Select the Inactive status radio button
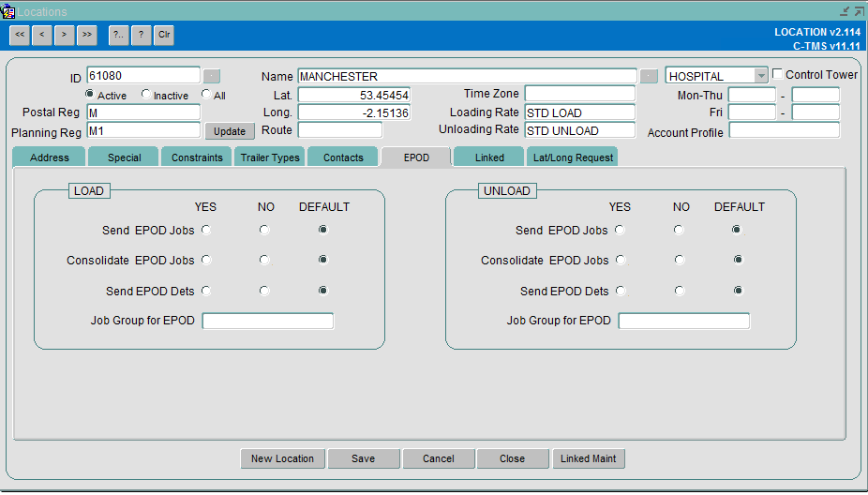The height and width of the screenshot is (495, 868). coord(145,94)
